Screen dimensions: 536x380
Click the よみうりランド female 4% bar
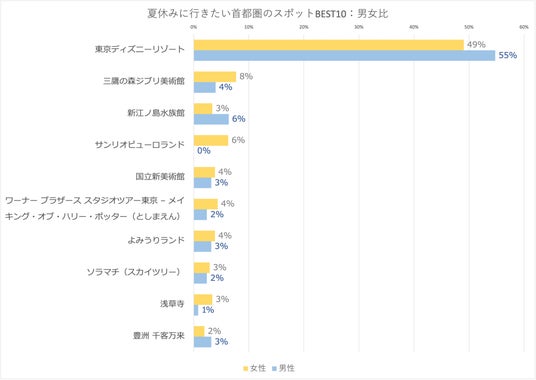pyautogui.click(x=204, y=236)
